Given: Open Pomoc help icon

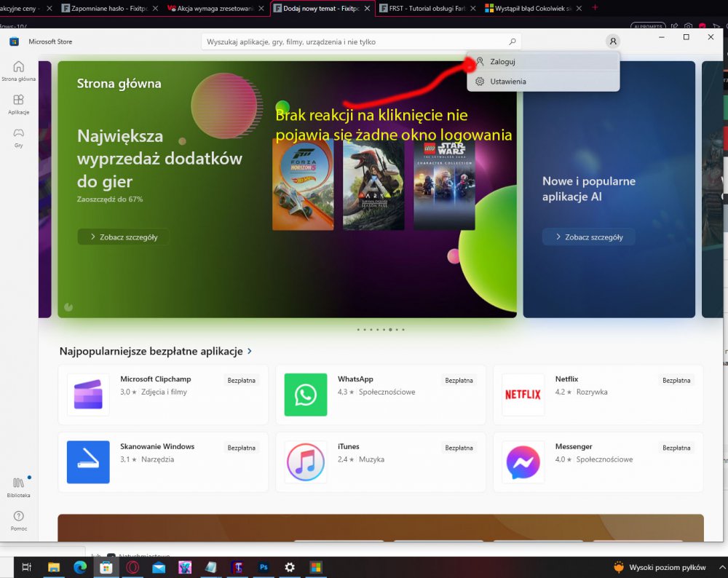Looking at the screenshot, I should point(19,520).
